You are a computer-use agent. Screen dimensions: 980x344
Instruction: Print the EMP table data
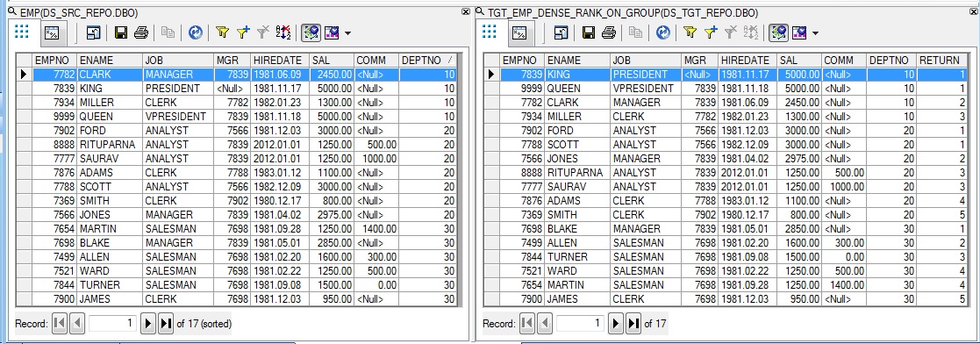tap(141, 32)
